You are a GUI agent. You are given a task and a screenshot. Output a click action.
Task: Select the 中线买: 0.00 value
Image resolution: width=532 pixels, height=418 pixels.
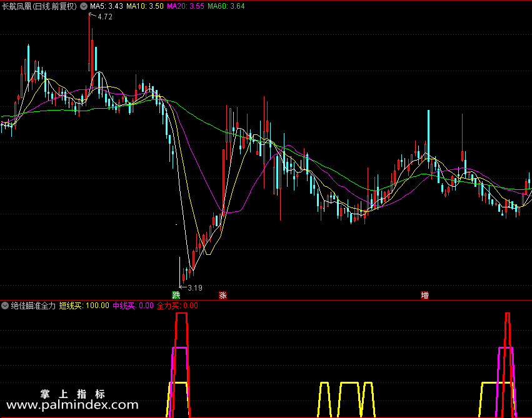(133, 306)
